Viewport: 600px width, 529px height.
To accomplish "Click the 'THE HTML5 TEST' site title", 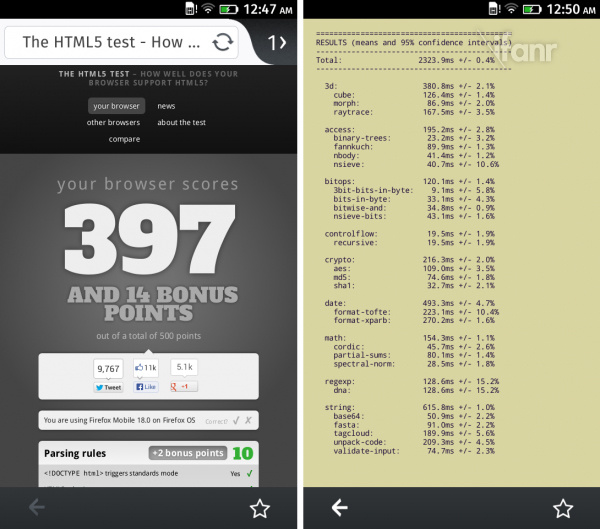I will pyautogui.click(x=94, y=74).
